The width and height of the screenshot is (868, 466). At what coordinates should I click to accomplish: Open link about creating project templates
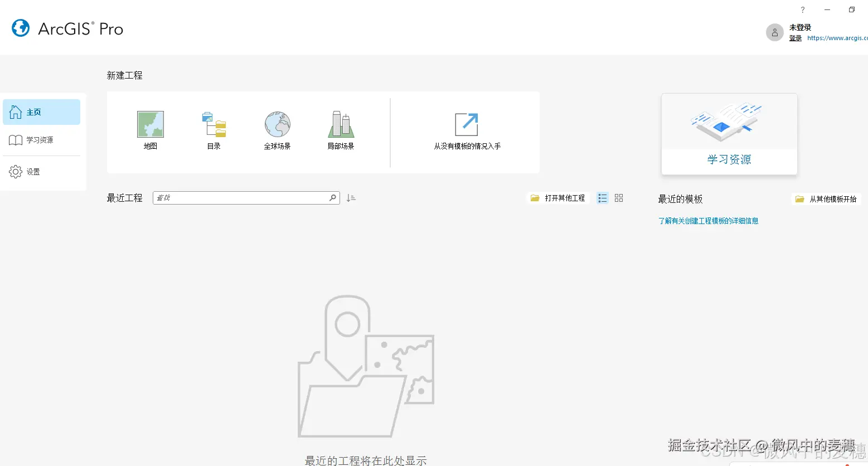708,221
